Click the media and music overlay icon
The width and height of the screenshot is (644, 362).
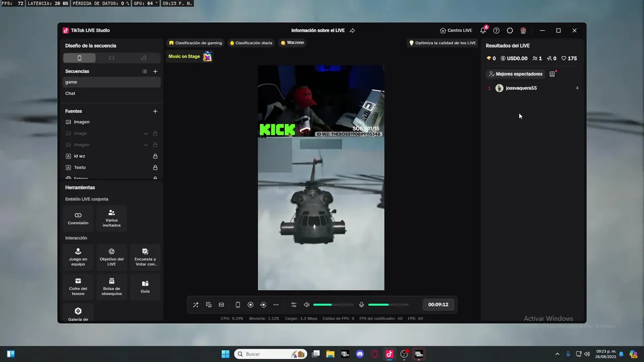[x=208, y=305]
